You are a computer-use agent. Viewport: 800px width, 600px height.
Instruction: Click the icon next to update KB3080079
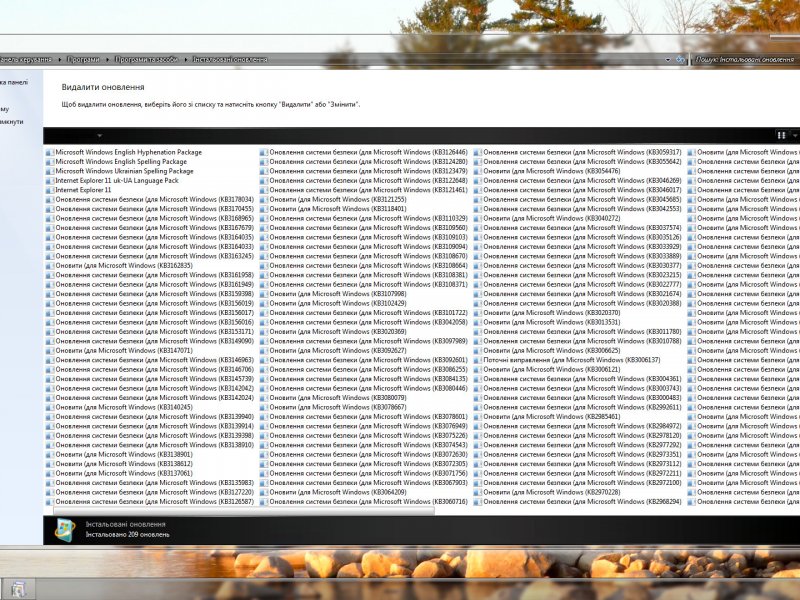coord(264,397)
